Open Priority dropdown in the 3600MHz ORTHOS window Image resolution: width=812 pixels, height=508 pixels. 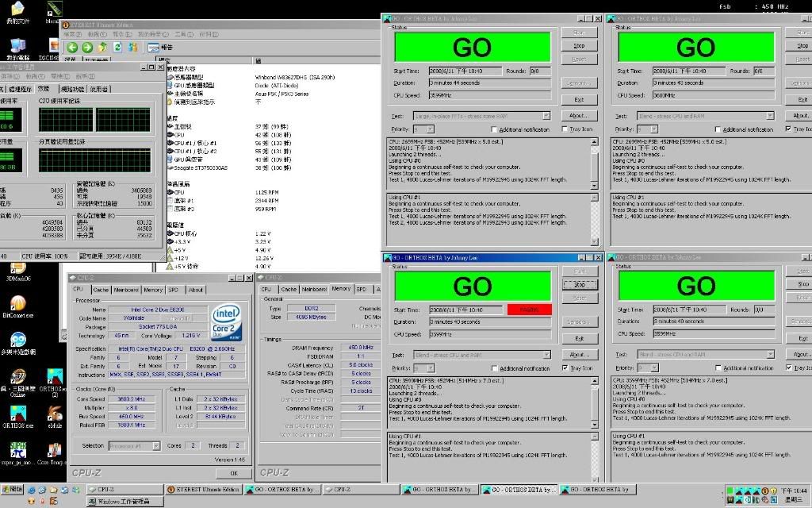(x=654, y=129)
